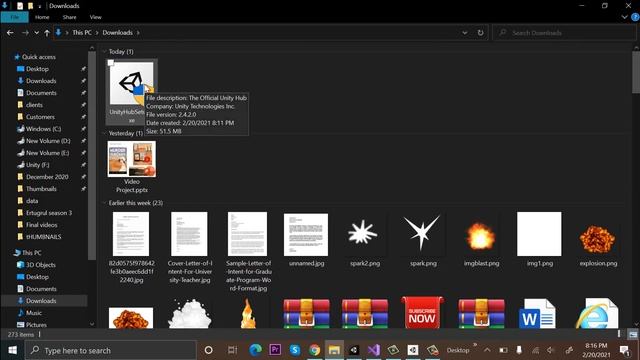Select the Word document file icon

point(537,313)
